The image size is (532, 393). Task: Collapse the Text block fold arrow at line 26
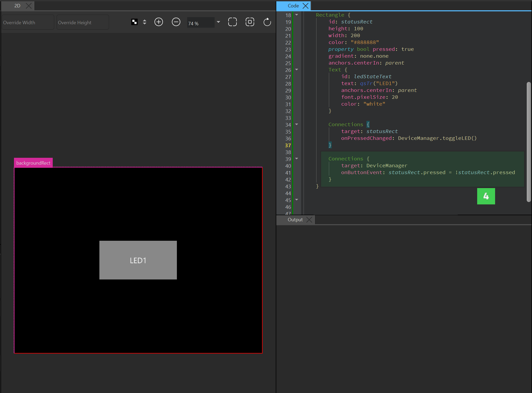[297, 70]
